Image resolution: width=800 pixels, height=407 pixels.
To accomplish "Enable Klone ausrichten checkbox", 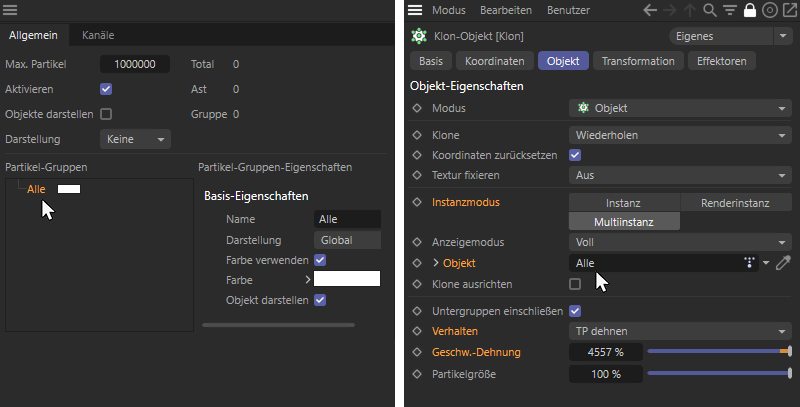I will 575,284.
